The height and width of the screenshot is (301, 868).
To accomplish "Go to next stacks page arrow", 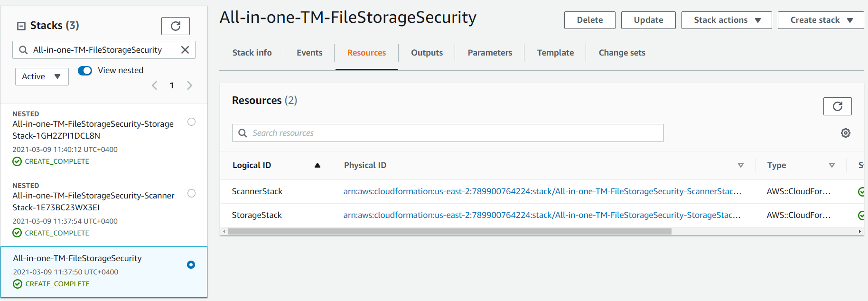I will point(189,85).
